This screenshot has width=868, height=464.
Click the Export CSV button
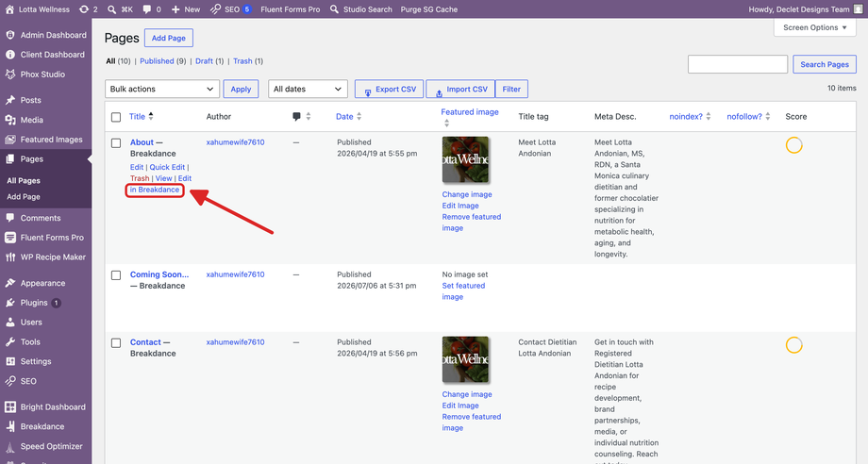click(389, 89)
